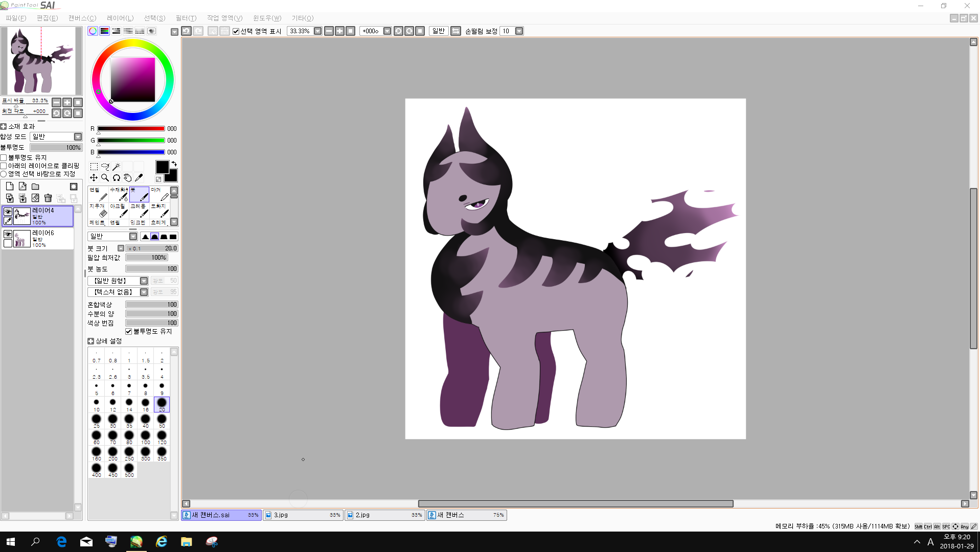Click the 붓 농도 density slider

tap(151, 269)
